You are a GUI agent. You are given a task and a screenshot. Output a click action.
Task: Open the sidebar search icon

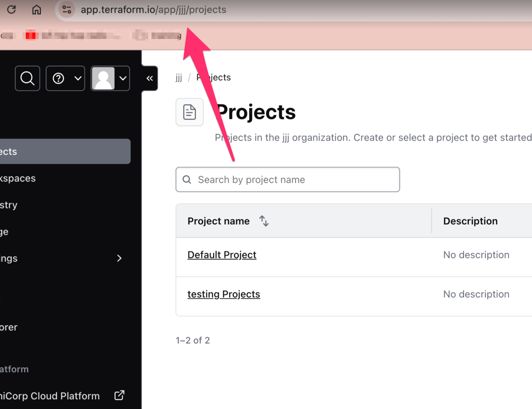click(27, 78)
